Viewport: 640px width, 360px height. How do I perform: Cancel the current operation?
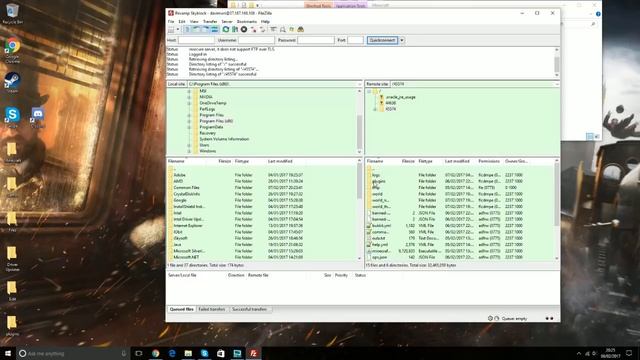(244, 29)
